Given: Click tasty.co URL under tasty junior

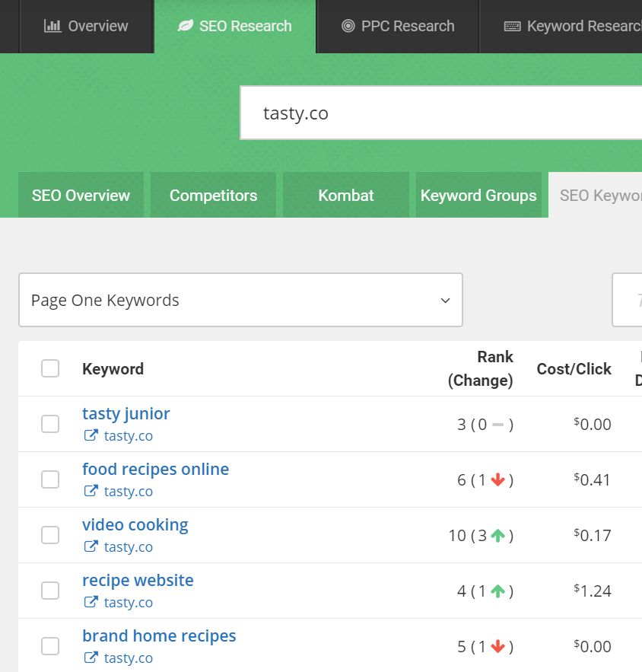Looking at the screenshot, I should click(128, 436).
